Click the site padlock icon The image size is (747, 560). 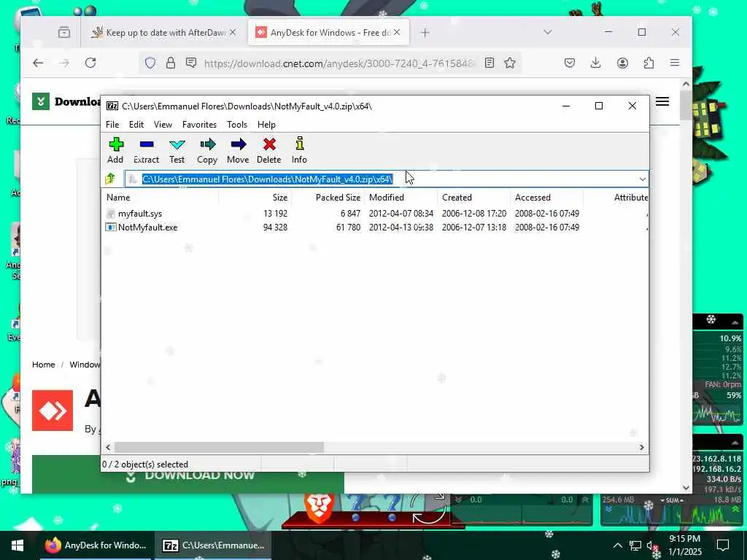(x=171, y=63)
